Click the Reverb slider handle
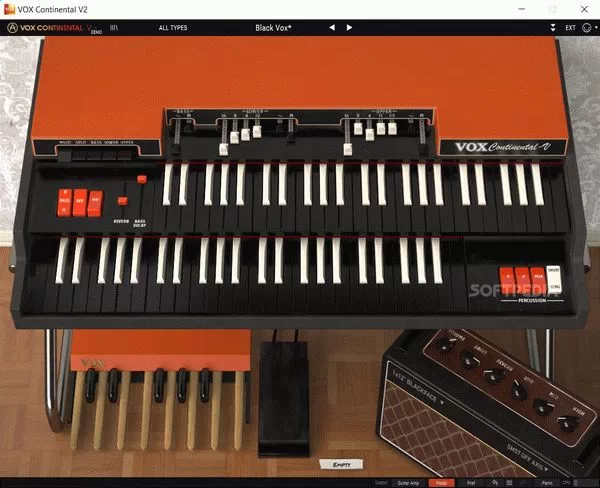 point(122,200)
